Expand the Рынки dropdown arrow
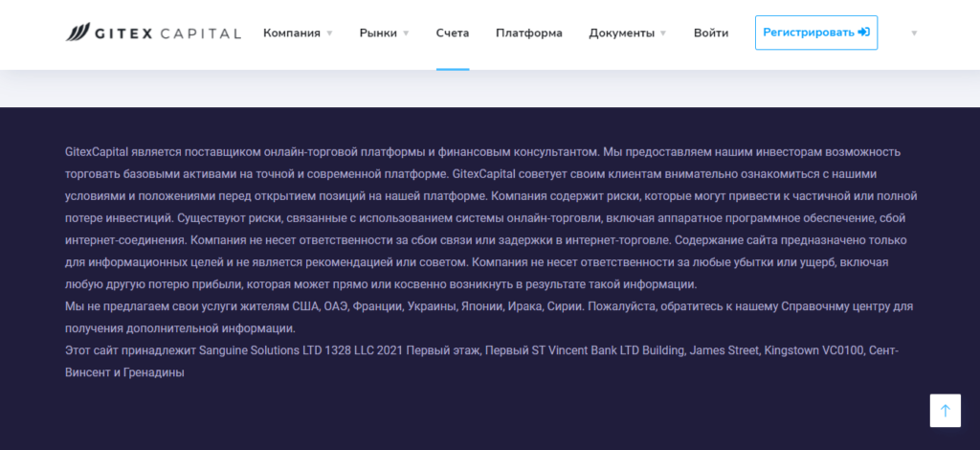Screen dimensions: 980x450 [406, 34]
